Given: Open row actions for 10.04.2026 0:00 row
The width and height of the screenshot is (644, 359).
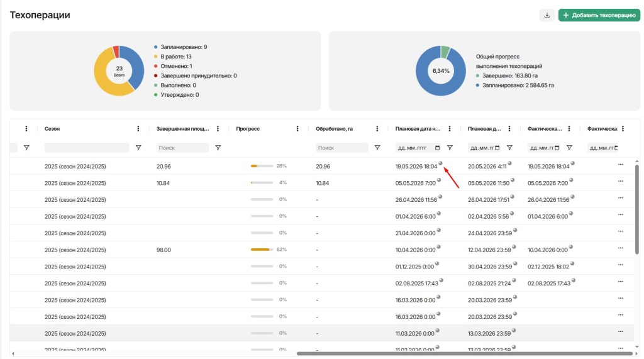Looking at the screenshot, I should coord(620,248).
